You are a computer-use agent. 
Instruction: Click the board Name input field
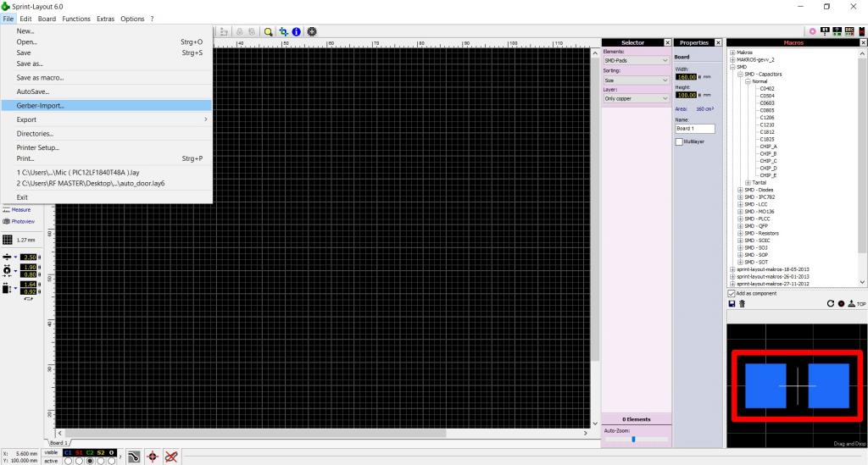coord(695,129)
